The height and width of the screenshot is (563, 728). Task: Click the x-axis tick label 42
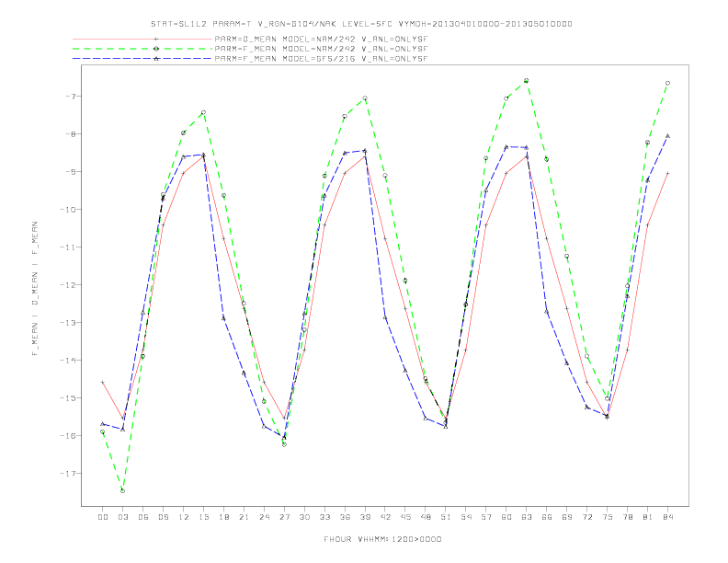coord(385,517)
